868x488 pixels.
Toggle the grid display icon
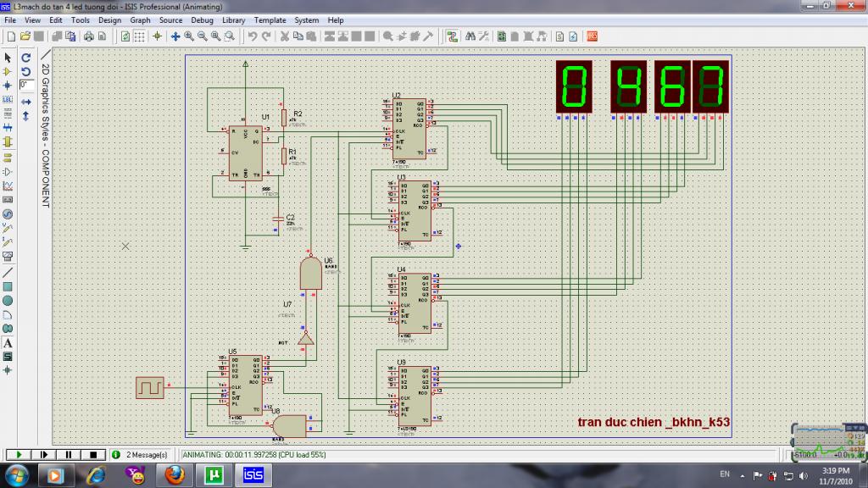140,36
